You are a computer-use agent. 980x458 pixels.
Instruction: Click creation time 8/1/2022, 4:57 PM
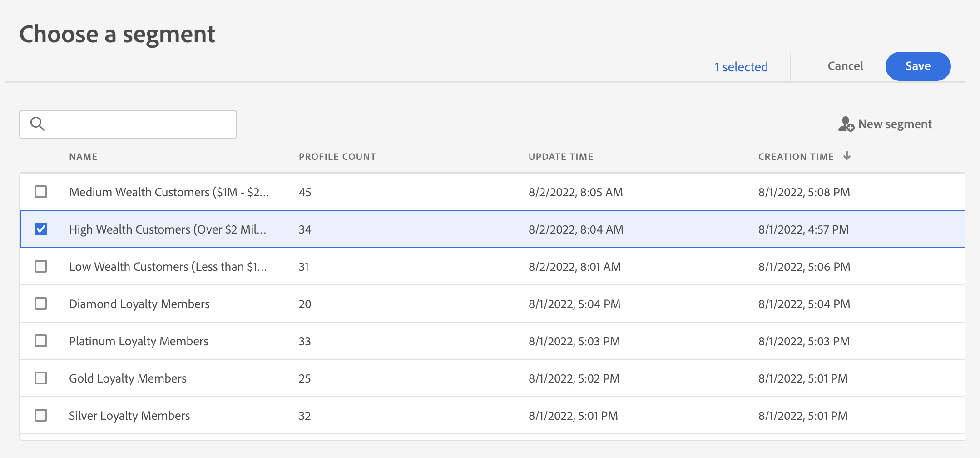click(803, 229)
